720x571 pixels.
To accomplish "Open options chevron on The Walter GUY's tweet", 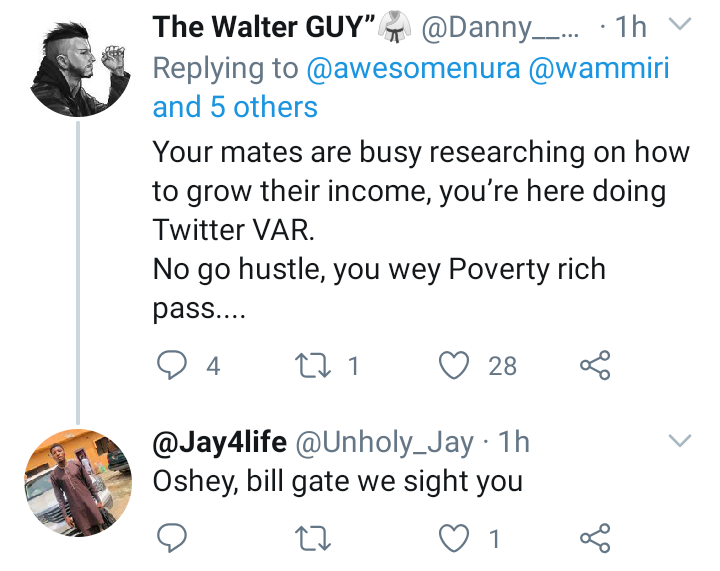I will coord(679,26).
